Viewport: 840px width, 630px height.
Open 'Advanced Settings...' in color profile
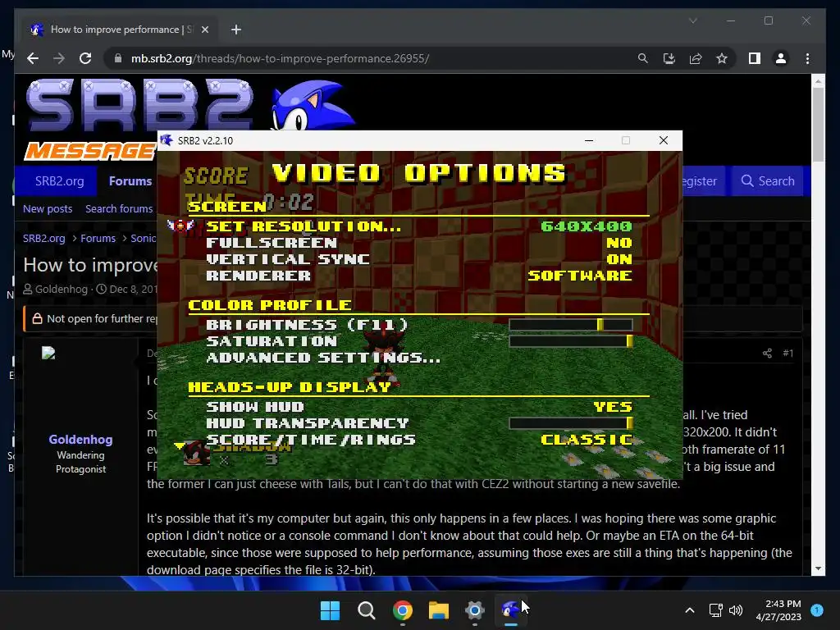tap(323, 358)
